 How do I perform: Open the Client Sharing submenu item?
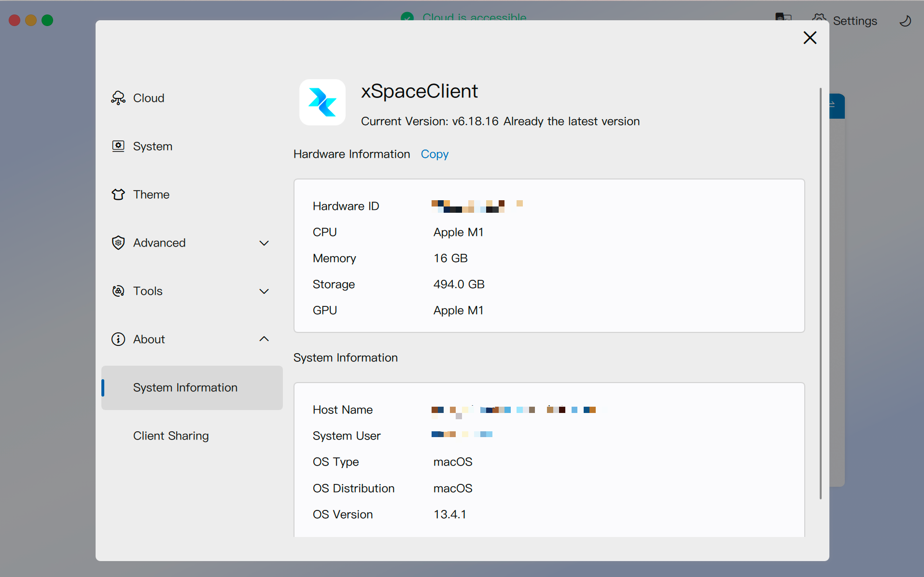[171, 436]
